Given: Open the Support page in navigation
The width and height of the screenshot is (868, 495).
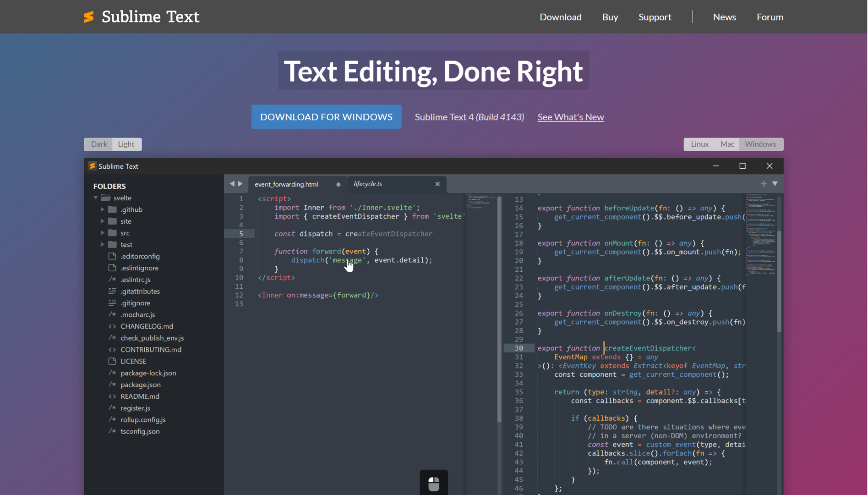Looking at the screenshot, I should click(655, 17).
